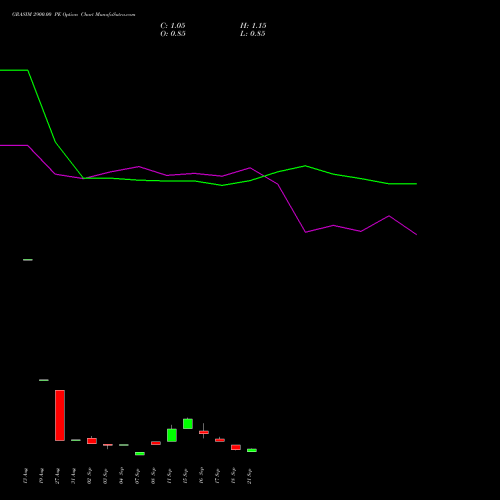This screenshot has width=500, height=500.
Task: Click the green candle for 07 Sep
Action: pos(140,454)
